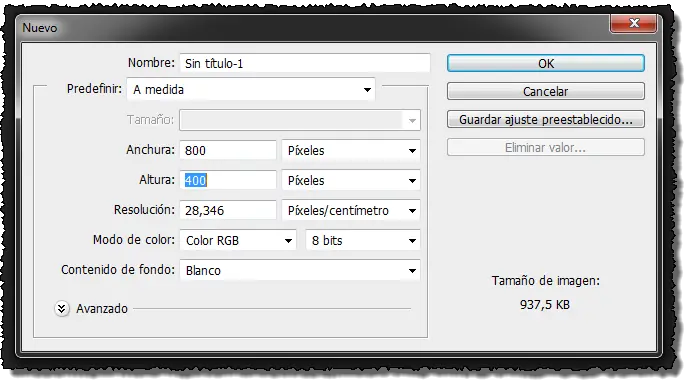Open the Contenido de fondo dropdown
Viewport: 693px width, 390px height.
click(x=300, y=270)
